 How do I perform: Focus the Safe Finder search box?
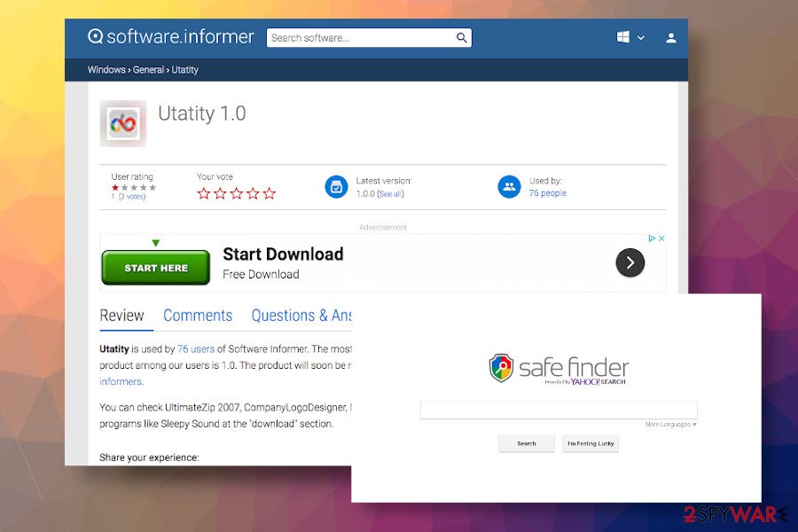pyautogui.click(x=559, y=410)
